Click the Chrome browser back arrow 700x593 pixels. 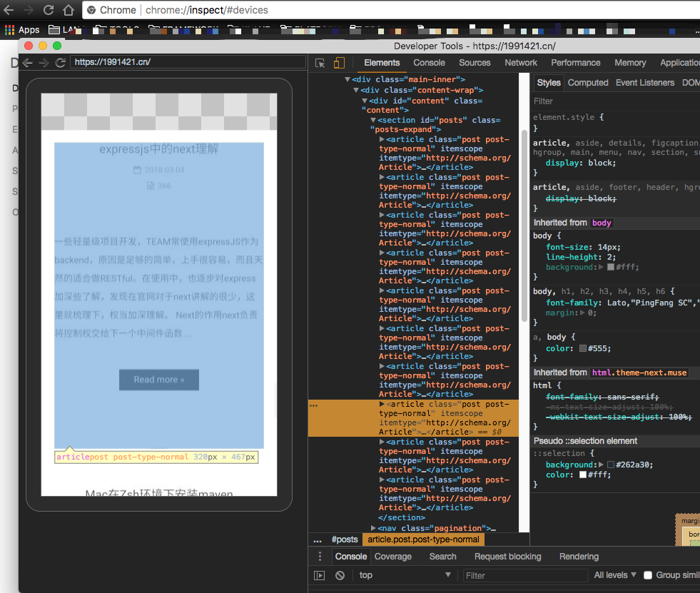9,10
